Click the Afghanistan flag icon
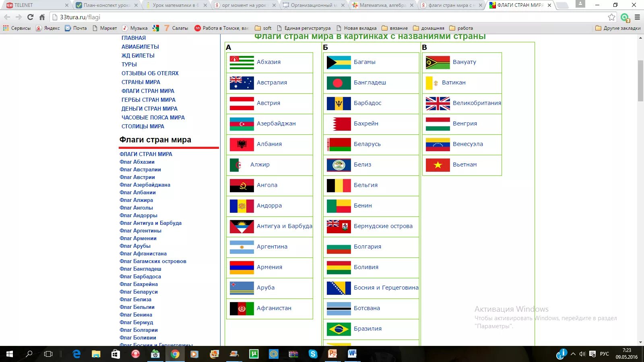644x362 pixels. tap(242, 309)
